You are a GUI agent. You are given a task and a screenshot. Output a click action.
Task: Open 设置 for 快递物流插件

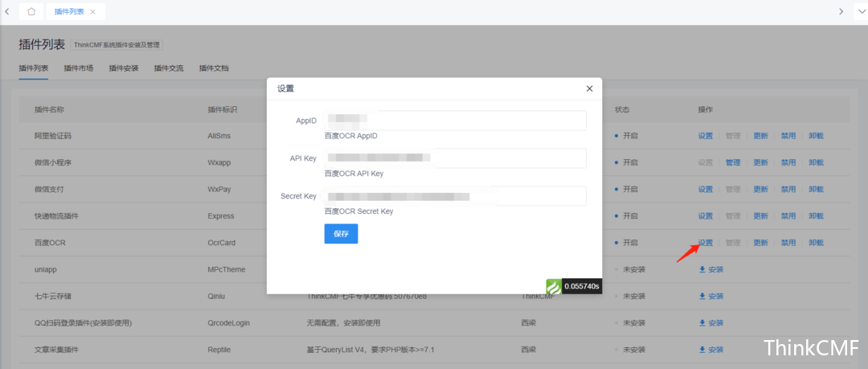[706, 216]
